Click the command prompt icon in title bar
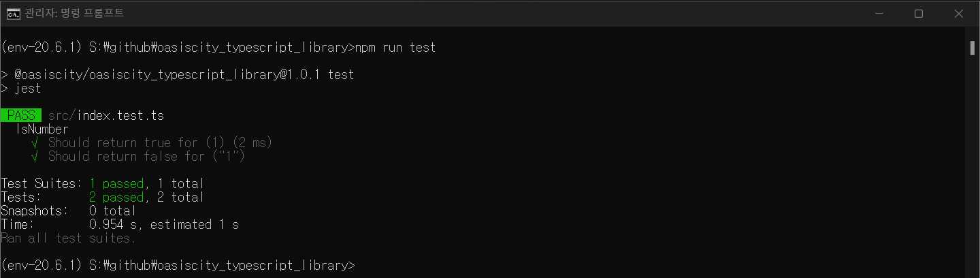 (x=13, y=14)
